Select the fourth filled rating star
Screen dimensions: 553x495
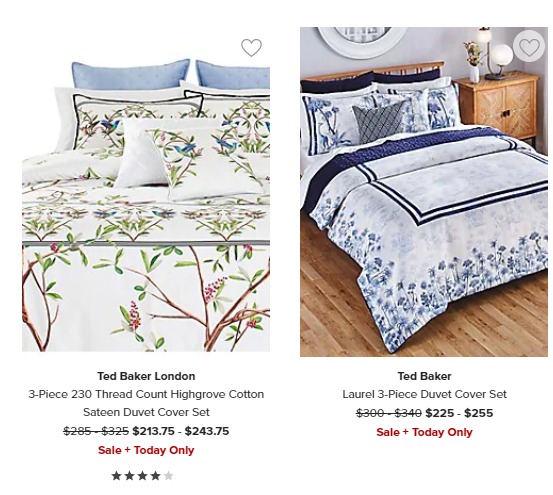point(156,476)
